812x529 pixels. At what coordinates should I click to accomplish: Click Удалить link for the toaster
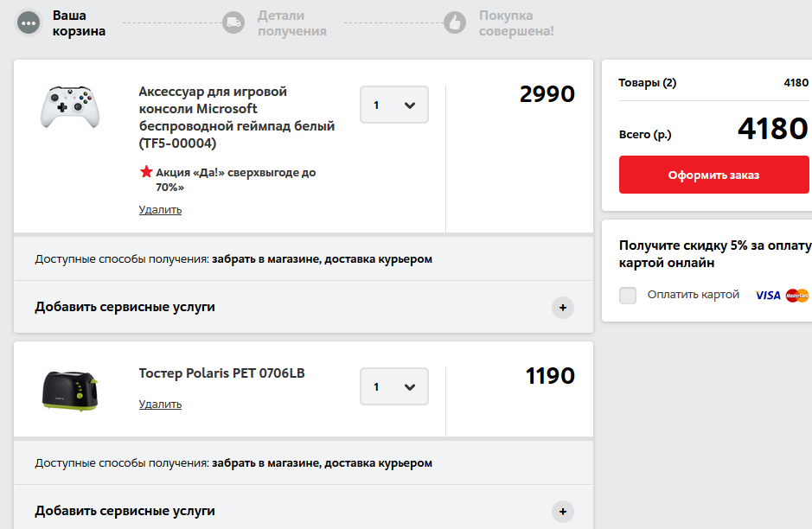point(160,405)
